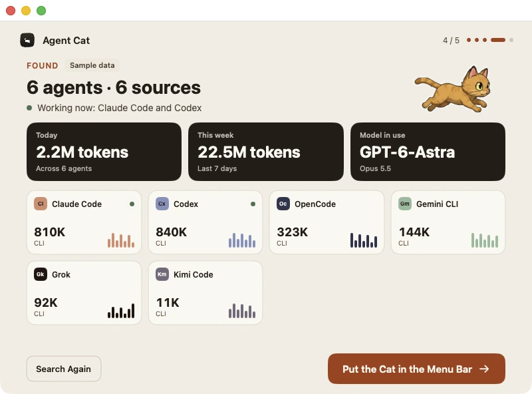Go to the third onboarding page dot
The image size is (532, 394).
coord(485,40)
